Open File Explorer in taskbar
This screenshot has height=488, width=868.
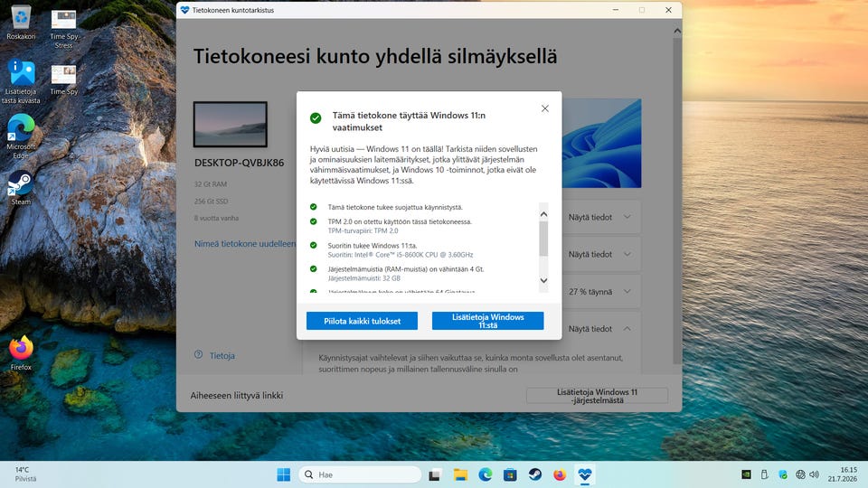coord(460,474)
